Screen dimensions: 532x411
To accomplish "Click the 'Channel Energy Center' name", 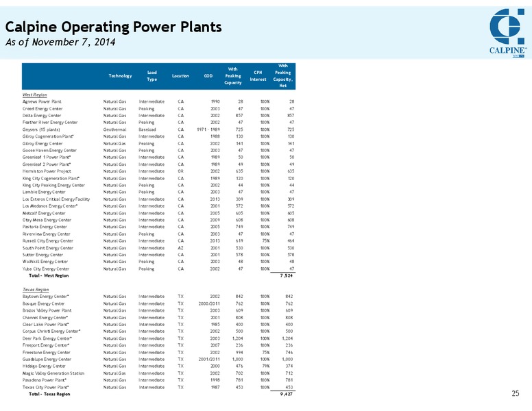I will [45, 318].
